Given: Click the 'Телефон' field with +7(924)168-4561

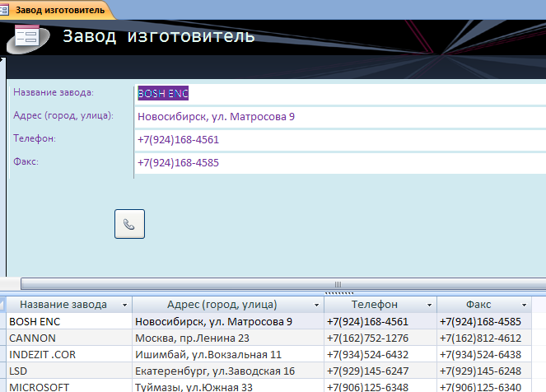Looking at the screenshot, I should [x=340, y=140].
